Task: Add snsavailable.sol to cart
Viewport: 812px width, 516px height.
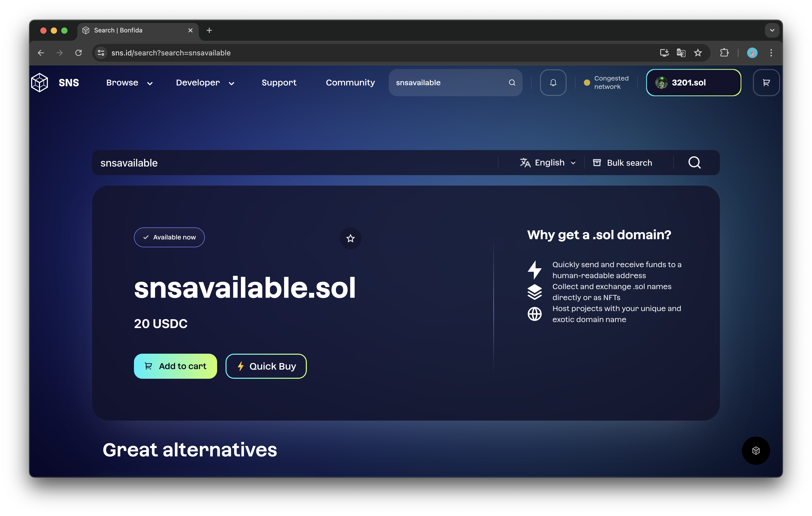Action: pos(175,366)
